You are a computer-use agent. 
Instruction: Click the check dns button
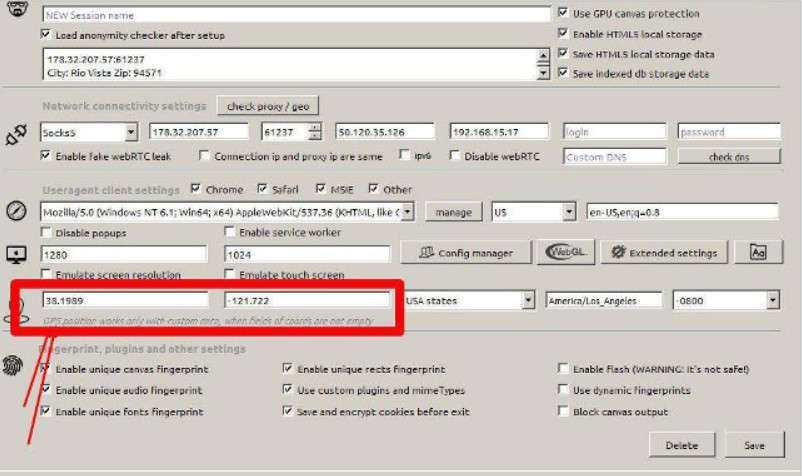(x=728, y=156)
